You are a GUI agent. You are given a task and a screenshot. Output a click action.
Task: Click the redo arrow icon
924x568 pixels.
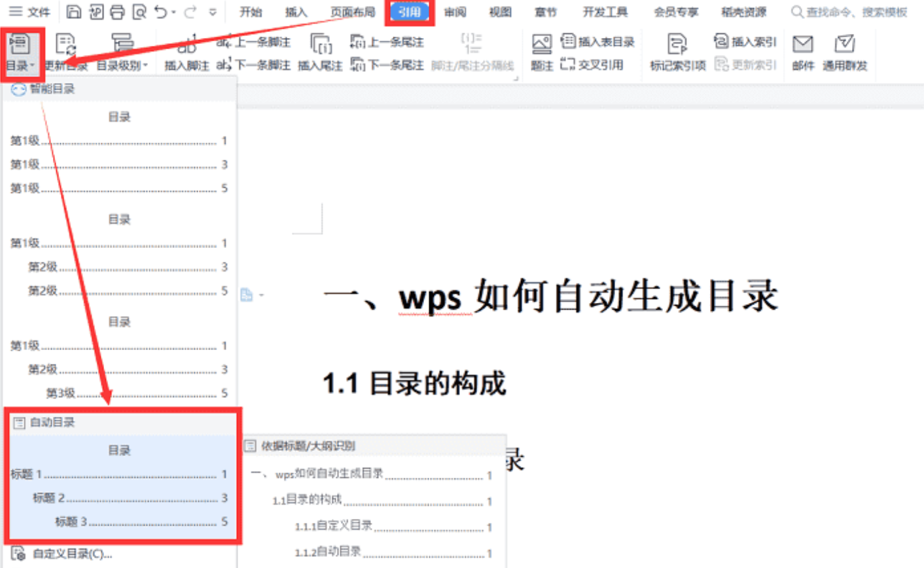point(190,12)
